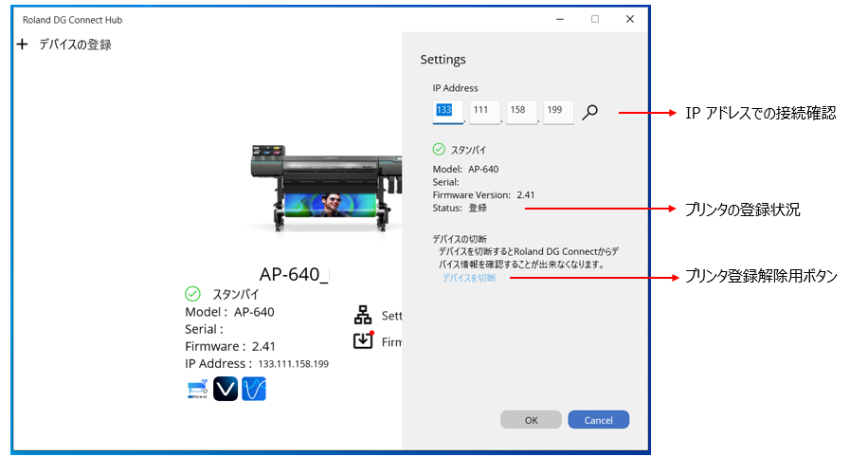Image resolution: width=868 pixels, height=475 pixels.
Task: Click the AP-640_ device name field
Action: [294, 274]
